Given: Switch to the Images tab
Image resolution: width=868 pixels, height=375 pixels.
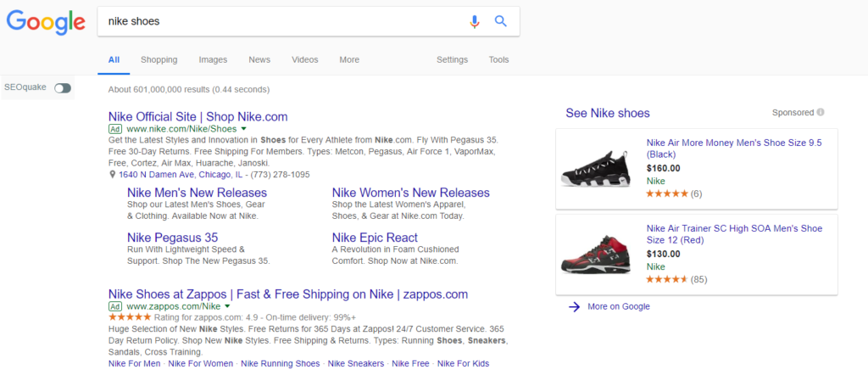Looking at the screenshot, I should [x=213, y=60].
